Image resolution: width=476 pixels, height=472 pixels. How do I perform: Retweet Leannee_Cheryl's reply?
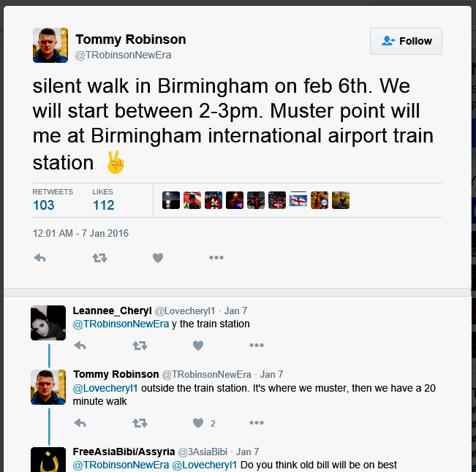tap(140, 346)
